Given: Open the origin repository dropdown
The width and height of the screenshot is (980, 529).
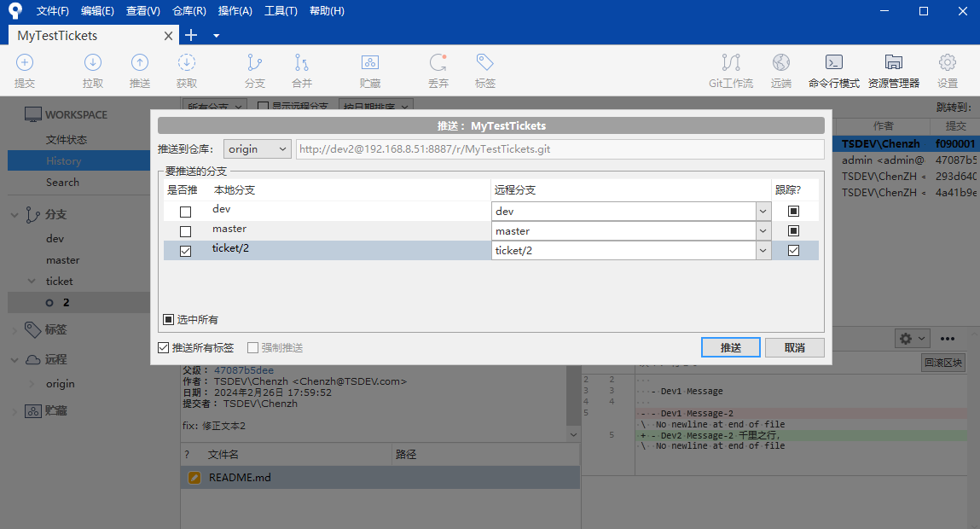Looking at the screenshot, I should (258, 148).
